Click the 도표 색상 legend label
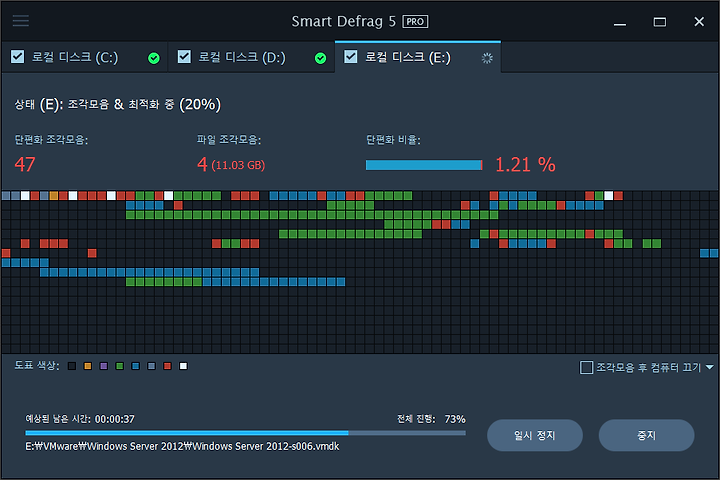This screenshot has width=720, height=480. (x=37, y=366)
